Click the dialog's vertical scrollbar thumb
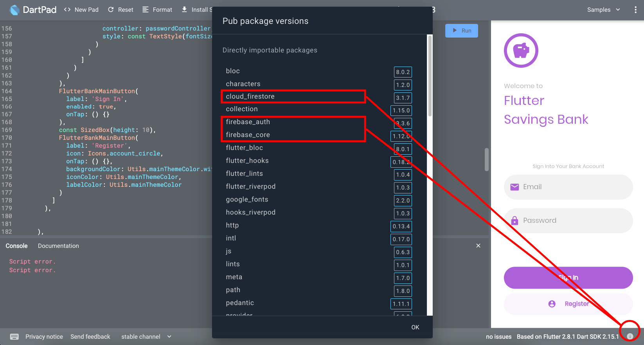 click(430, 76)
